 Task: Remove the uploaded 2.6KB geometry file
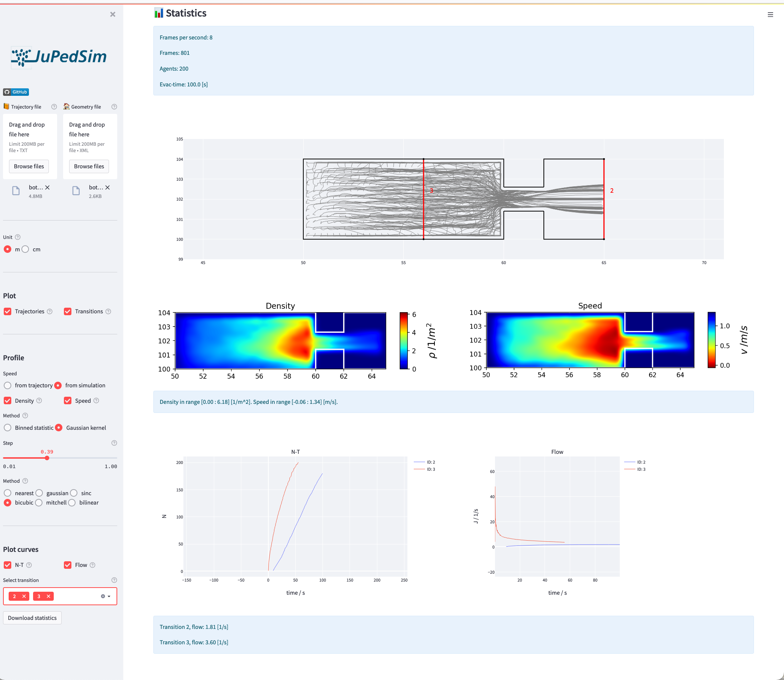click(x=107, y=187)
